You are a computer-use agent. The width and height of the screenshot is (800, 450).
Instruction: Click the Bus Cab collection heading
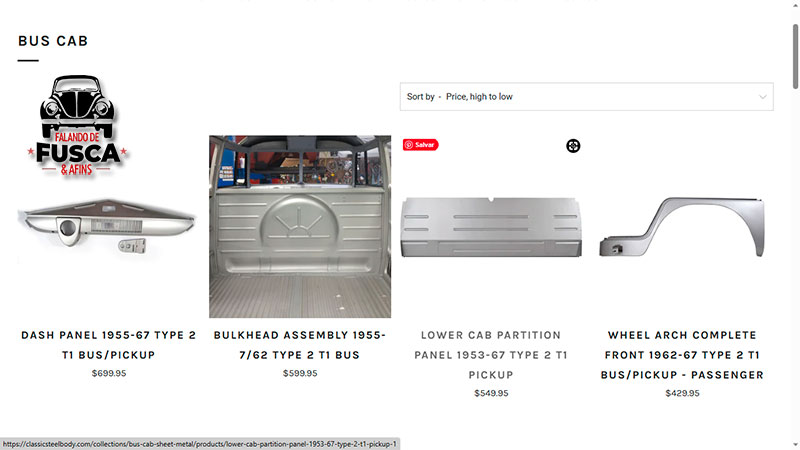point(53,41)
